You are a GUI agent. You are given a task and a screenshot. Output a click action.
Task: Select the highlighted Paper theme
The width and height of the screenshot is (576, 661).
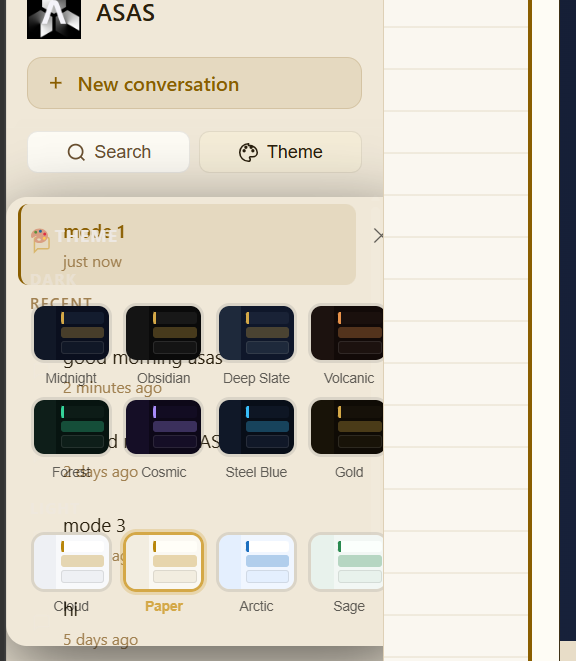pos(164,562)
